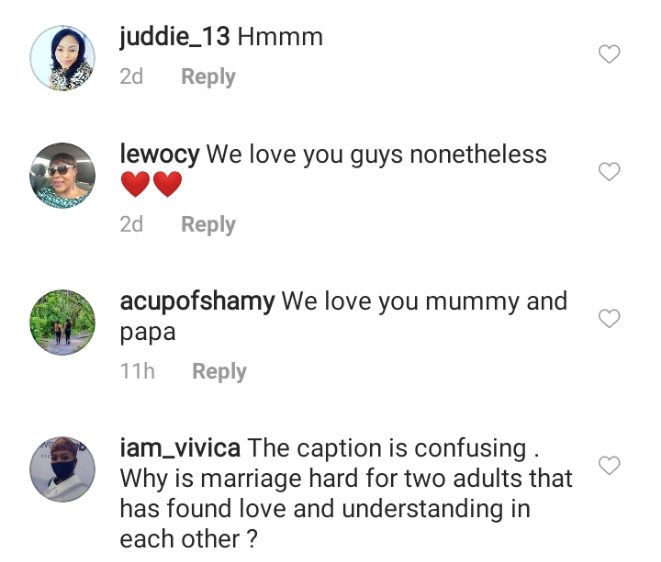Tap the heart beside lewocy's comment
661x562 pixels.
pos(609,172)
